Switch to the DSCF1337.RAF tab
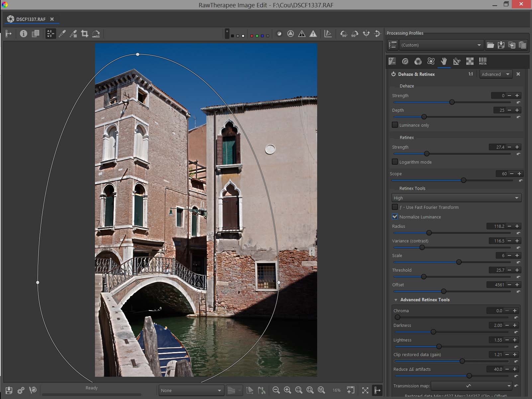 click(x=31, y=19)
